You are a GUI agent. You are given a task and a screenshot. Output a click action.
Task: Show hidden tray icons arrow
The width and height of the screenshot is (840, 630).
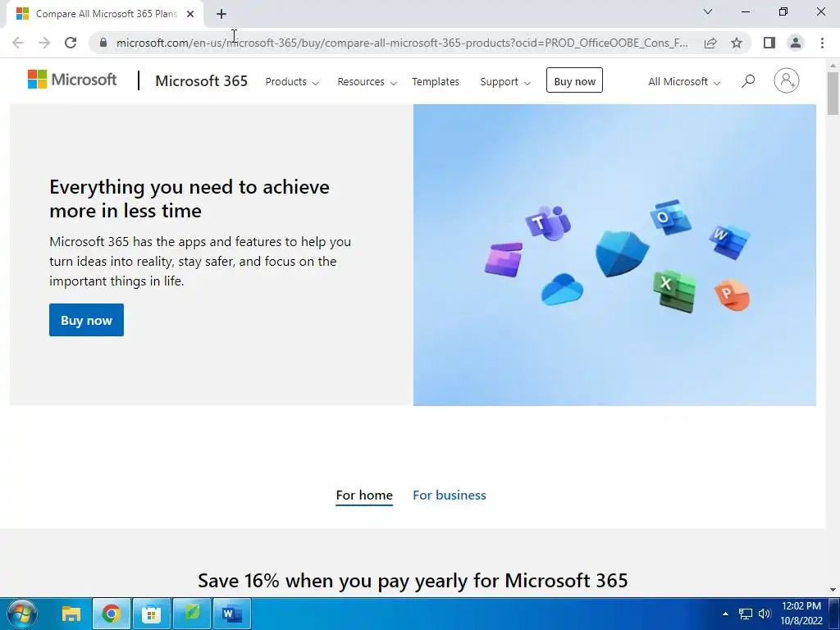(725, 614)
